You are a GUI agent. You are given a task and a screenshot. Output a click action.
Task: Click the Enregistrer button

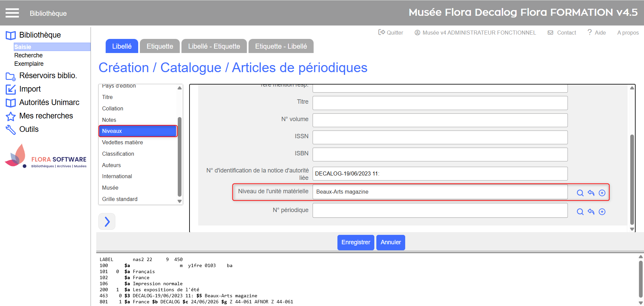(x=356, y=242)
